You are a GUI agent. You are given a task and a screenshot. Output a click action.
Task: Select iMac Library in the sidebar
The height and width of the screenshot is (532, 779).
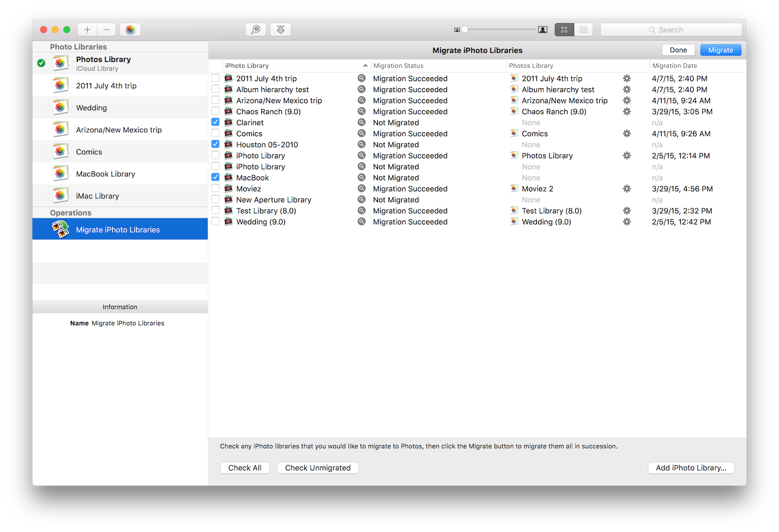(120, 196)
